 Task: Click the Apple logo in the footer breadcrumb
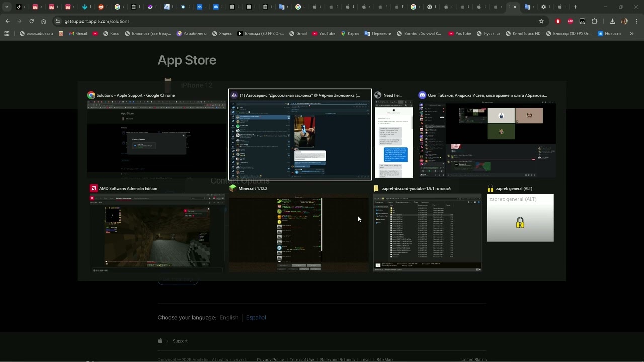pos(160,341)
